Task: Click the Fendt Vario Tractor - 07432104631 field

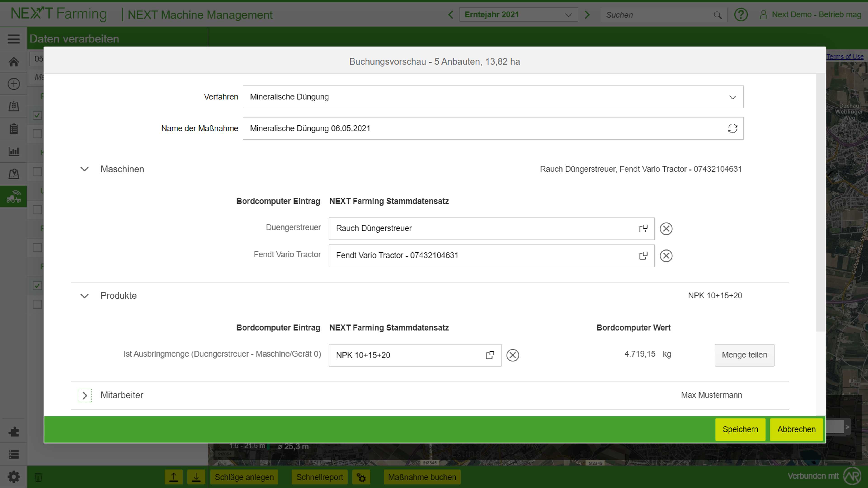Action: pos(492,256)
